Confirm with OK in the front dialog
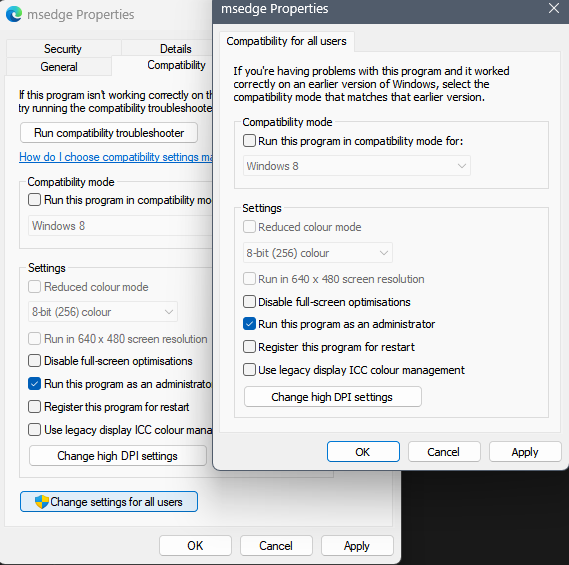The height and width of the screenshot is (565, 569). point(363,452)
